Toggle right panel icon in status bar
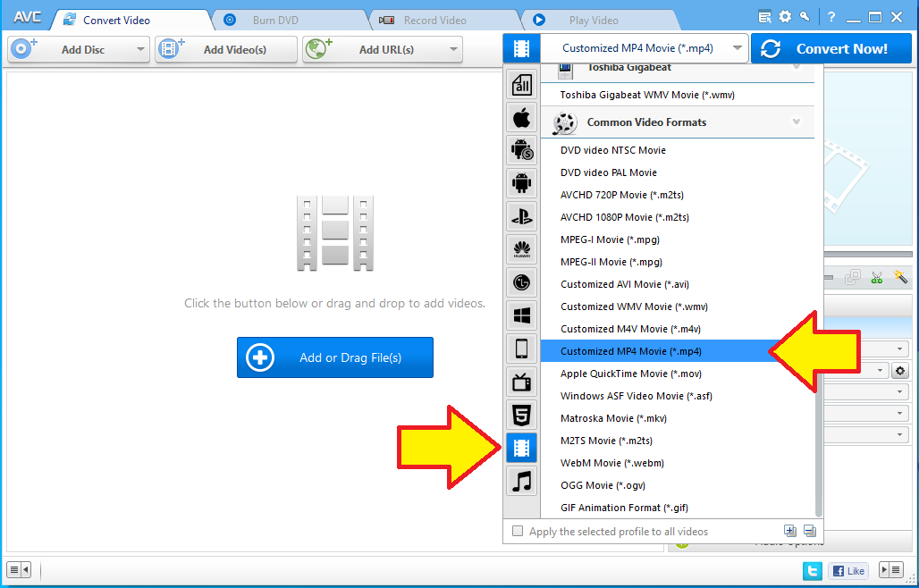The height and width of the screenshot is (588, 919). pyautogui.click(x=891, y=568)
